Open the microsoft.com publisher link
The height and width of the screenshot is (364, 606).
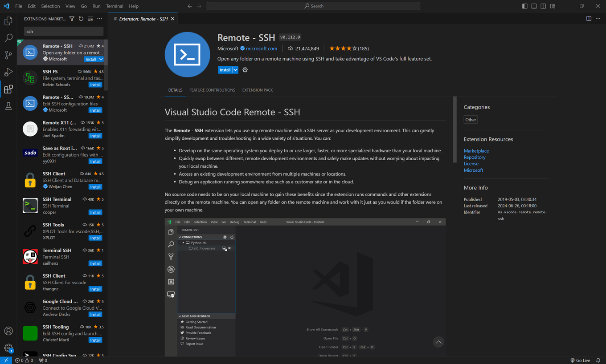tap(262, 49)
